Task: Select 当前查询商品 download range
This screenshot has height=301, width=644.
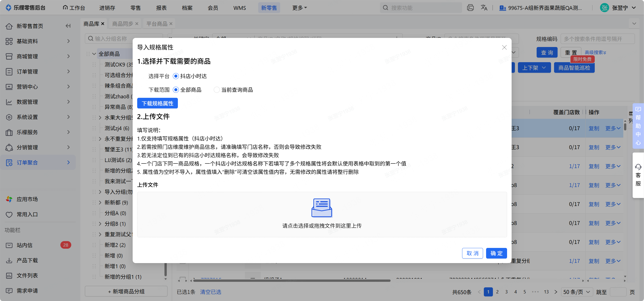Action: point(233,90)
